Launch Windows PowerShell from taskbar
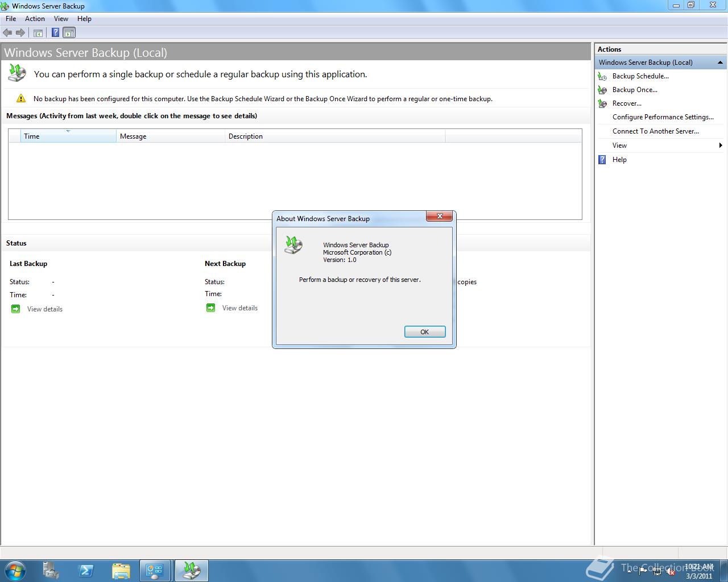Image resolution: width=728 pixels, height=582 pixels. click(86, 570)
